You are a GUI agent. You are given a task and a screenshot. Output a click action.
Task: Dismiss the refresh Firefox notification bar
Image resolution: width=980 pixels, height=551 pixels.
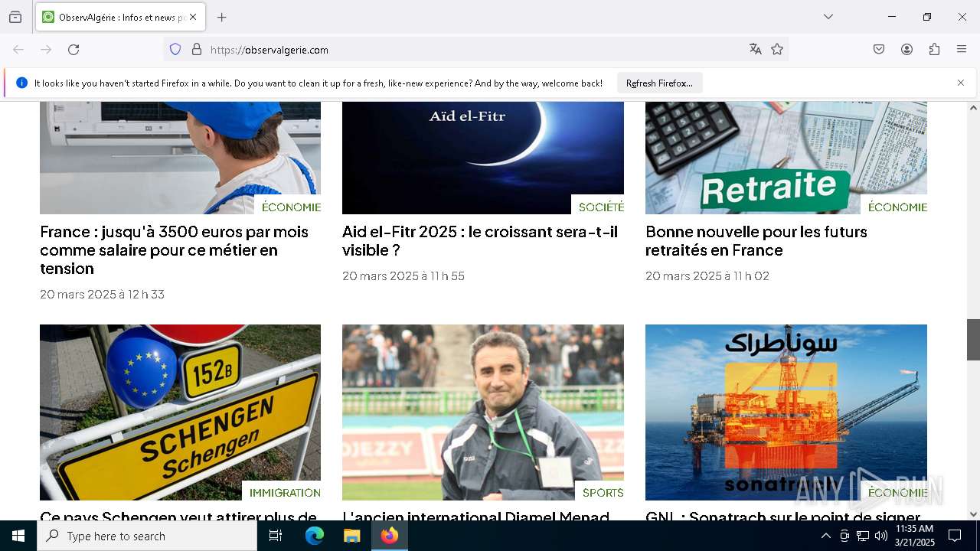961,83
